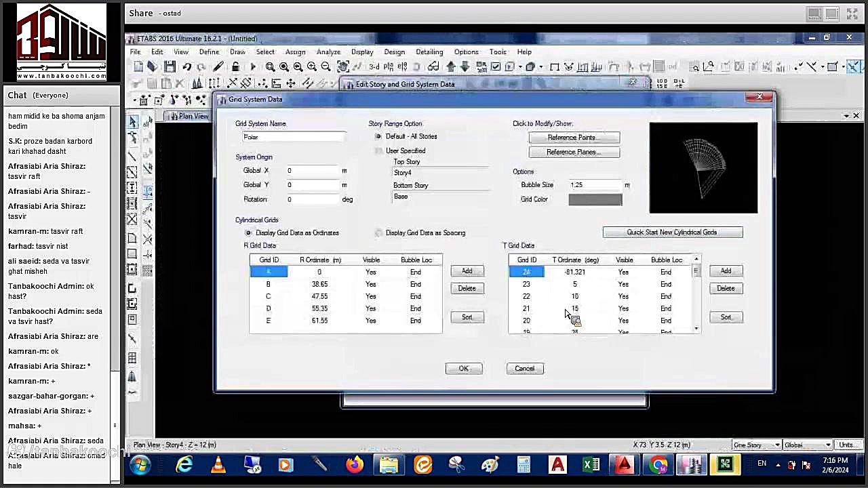Click the lock model icon

pyautogui.click(x=235, y=66)
